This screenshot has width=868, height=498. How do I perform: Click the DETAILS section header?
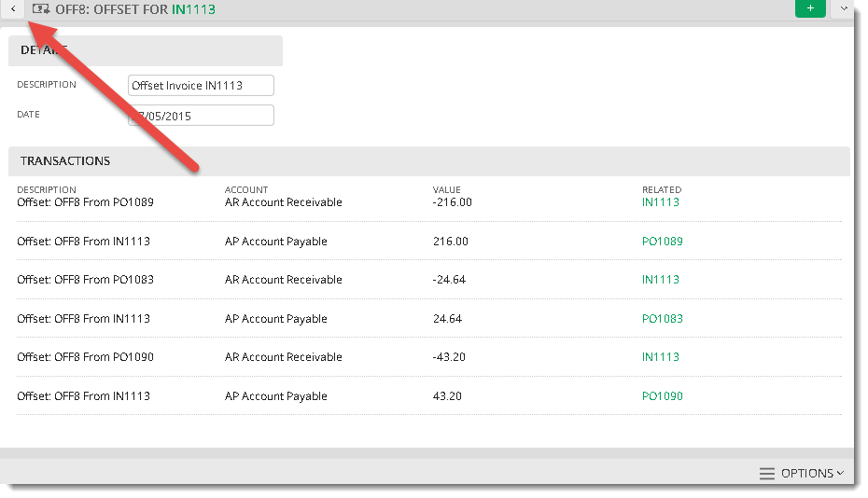tap(146, 50)
